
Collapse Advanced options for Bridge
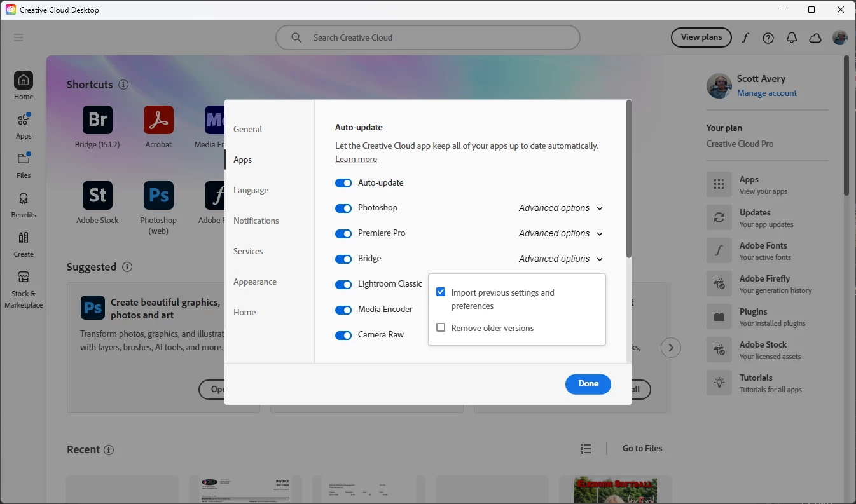click(x=560, y=259)
